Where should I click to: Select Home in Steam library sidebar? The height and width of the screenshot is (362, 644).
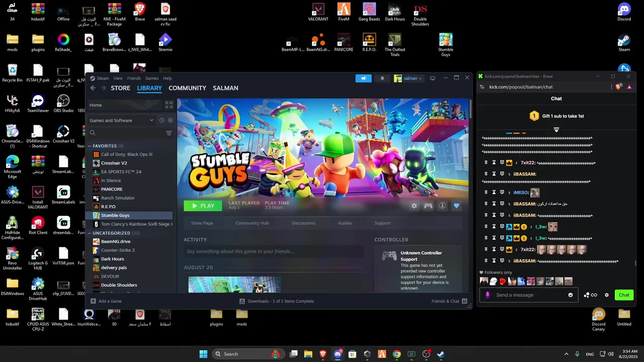124,105
